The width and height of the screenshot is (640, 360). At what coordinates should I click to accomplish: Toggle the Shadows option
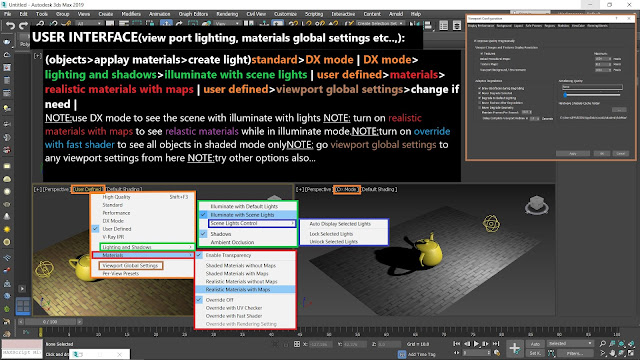click(247, 234)
